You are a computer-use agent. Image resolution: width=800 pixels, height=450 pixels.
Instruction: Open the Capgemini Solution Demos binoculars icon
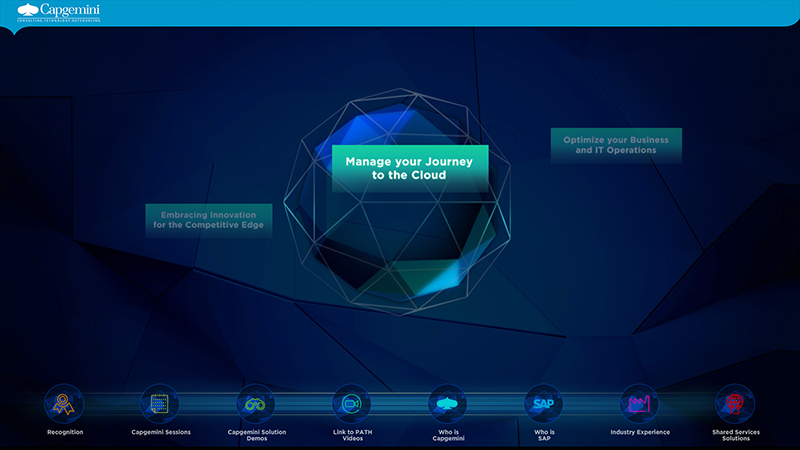pos(256,404)
